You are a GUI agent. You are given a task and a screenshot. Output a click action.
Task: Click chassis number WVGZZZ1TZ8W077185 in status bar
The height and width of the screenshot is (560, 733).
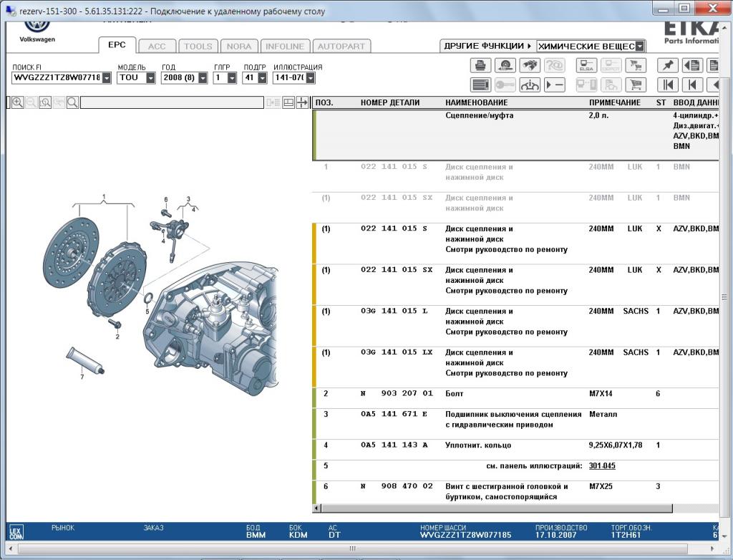click(465, 535)
